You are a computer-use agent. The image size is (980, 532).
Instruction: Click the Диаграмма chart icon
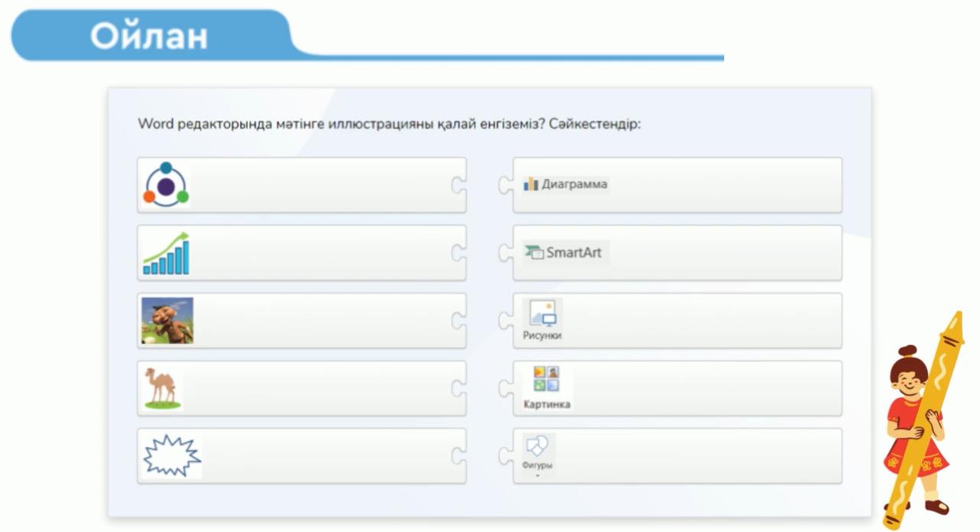tap(531, 184)
